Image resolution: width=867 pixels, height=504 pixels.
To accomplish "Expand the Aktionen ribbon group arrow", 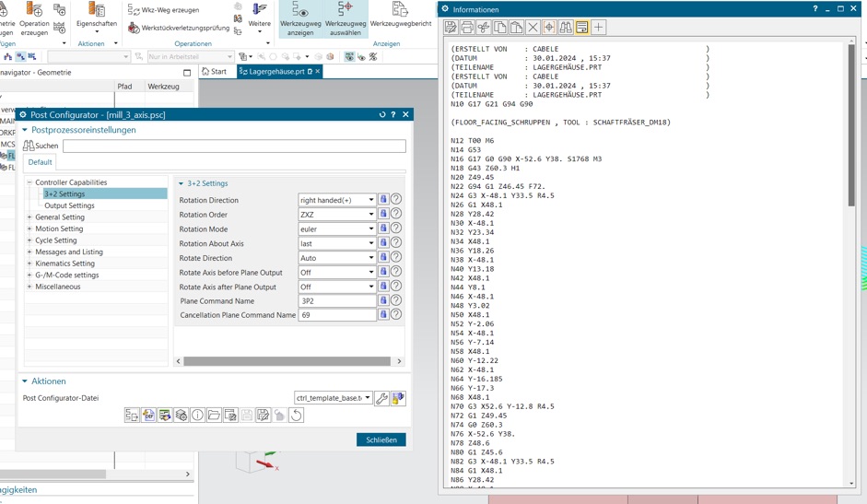I will (115, 43).
